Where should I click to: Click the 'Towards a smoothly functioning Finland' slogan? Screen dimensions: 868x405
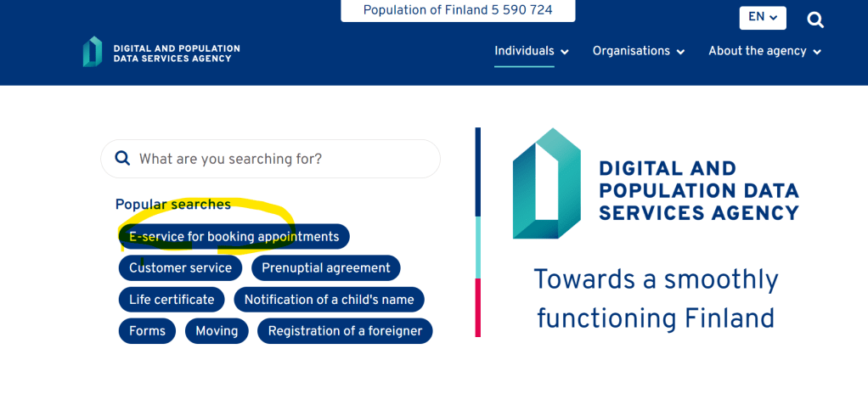click(x=656, y=298)
